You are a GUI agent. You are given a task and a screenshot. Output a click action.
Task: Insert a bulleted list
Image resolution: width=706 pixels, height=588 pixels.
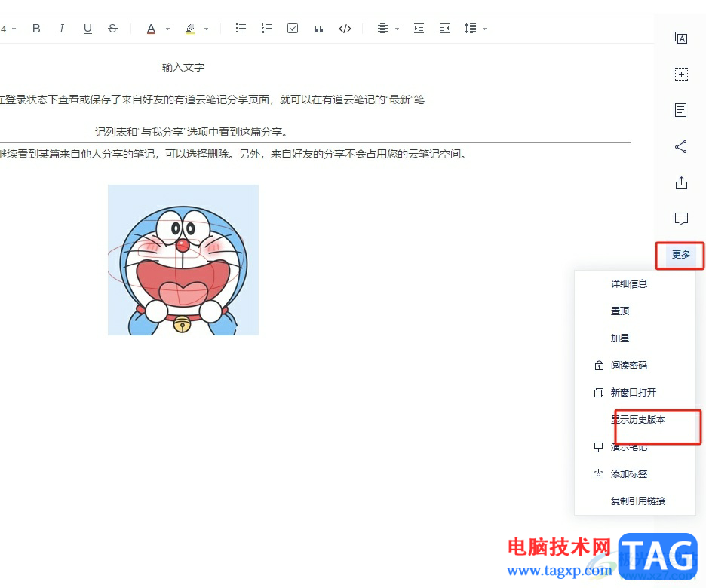click(241, 29)
